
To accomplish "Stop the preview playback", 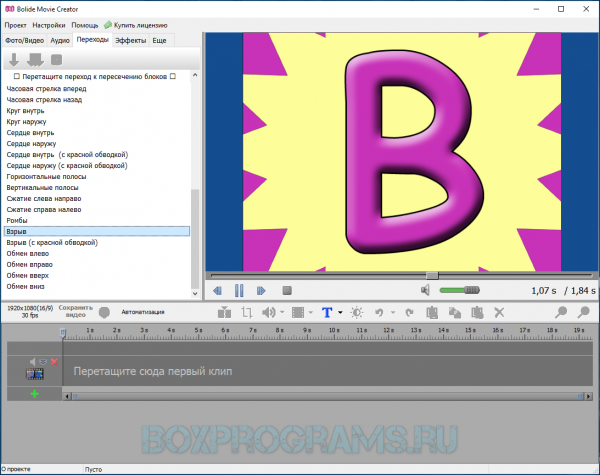I will coord(287,291).
